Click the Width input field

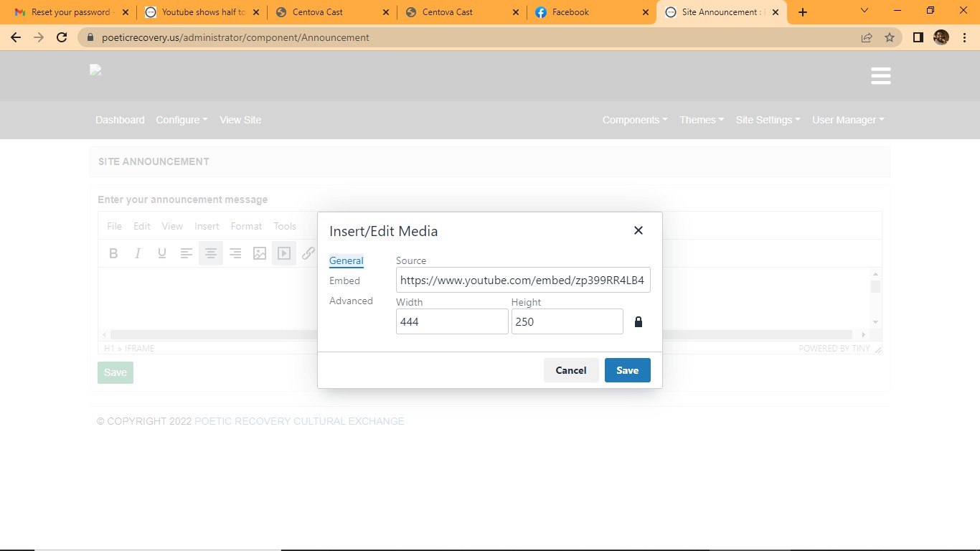click(451, 321)
